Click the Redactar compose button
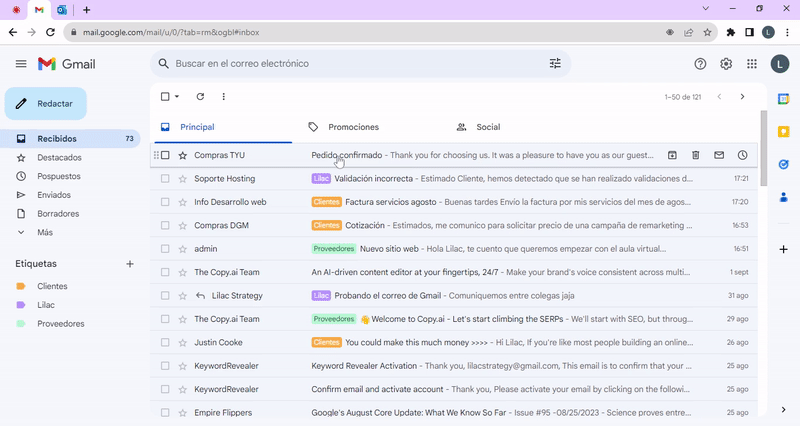This screenshot has width=800, height=426. tap(46, 104)
